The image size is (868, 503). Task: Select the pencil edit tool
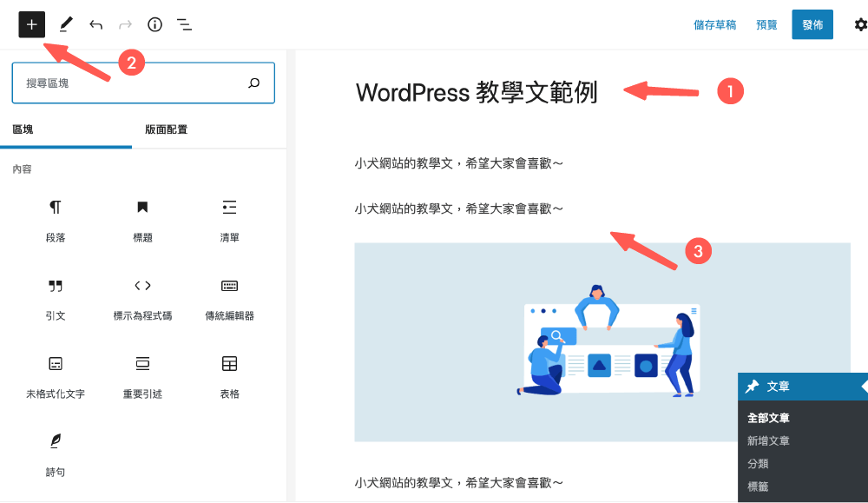point(66,24)
